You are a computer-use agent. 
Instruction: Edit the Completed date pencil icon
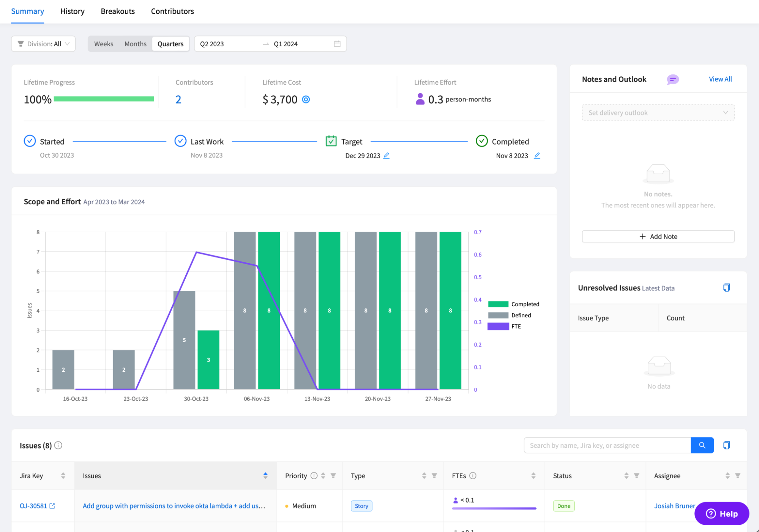click(537, 156)
